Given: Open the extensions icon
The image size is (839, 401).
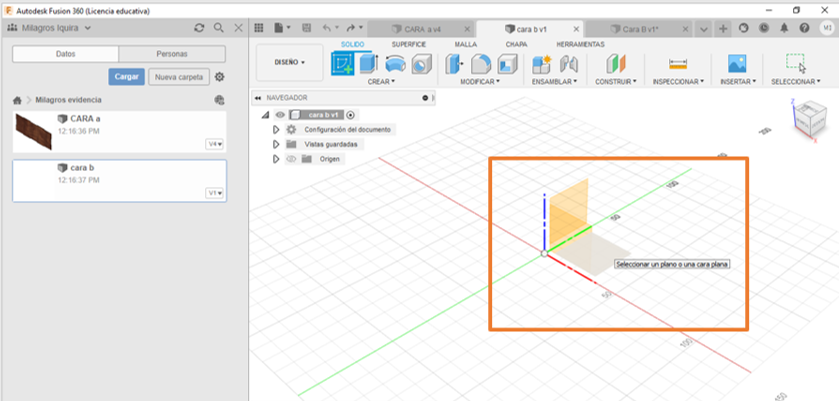Looking at the screenshot, I should pos(743,28).
